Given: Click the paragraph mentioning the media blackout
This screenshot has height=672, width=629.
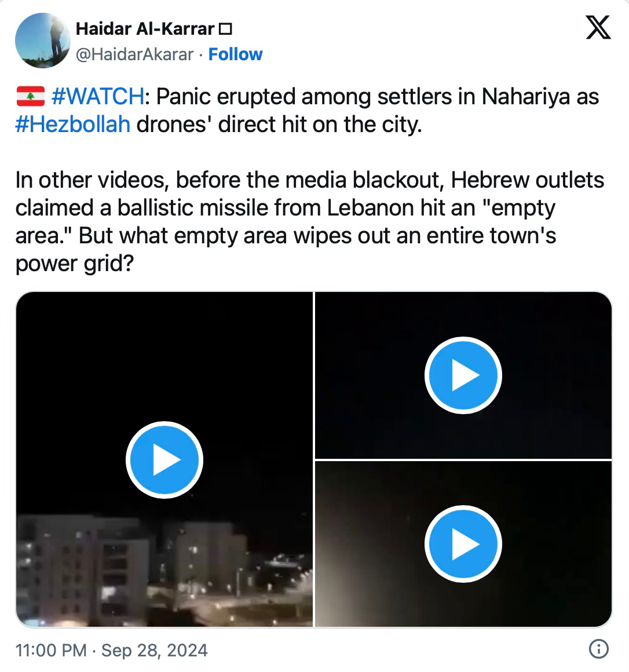Looking at the screenshot, I should point(310,221).
